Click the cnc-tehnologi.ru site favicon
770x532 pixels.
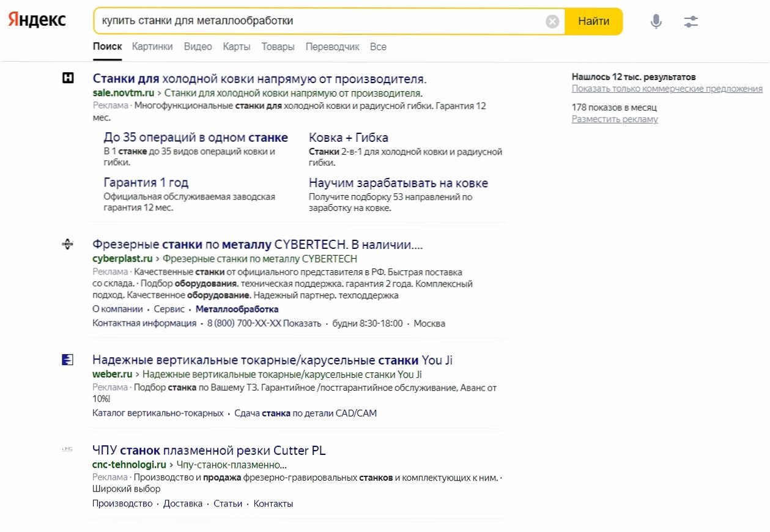pos(68,449)
